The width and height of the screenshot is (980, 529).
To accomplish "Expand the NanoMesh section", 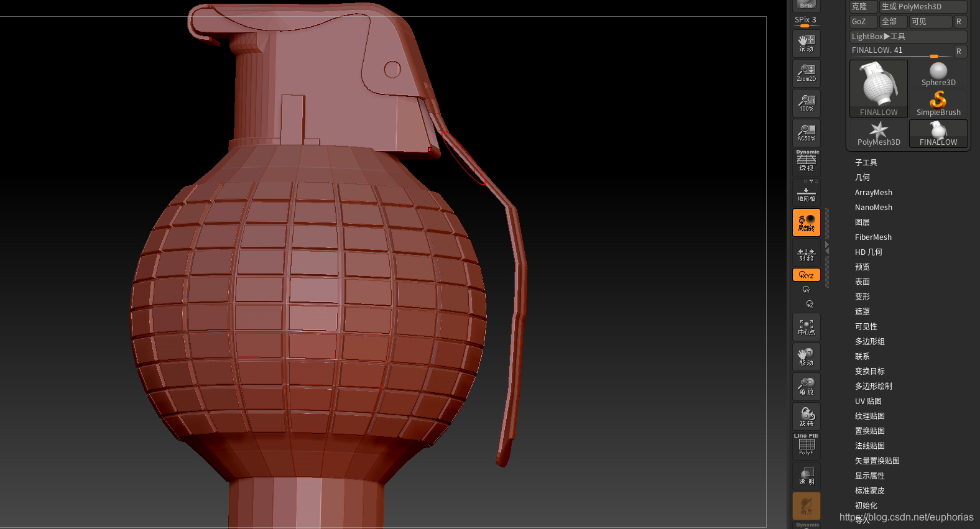I will 874,207.
